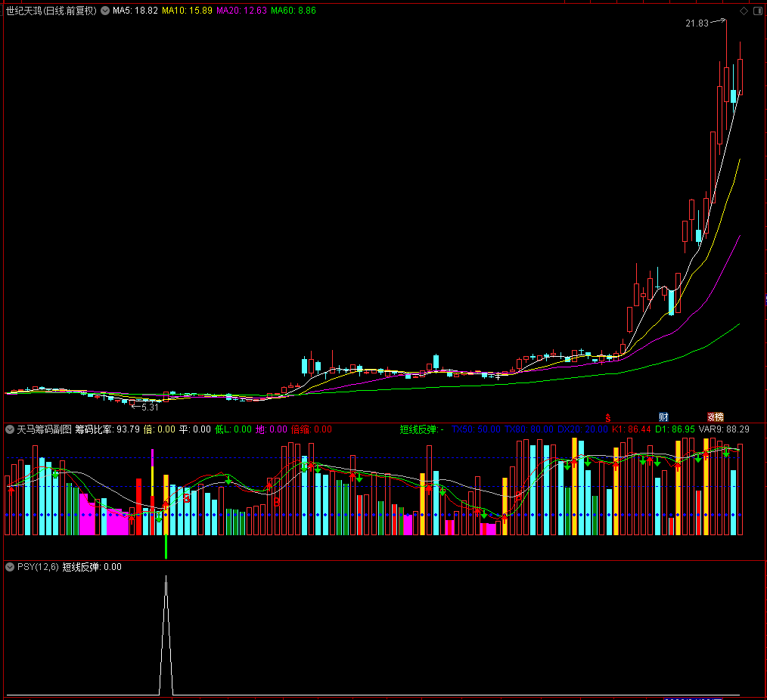The height and width of the screenshot is (700, 767).
Task: Open the red S signal marker
Action: tap(608, 418)
